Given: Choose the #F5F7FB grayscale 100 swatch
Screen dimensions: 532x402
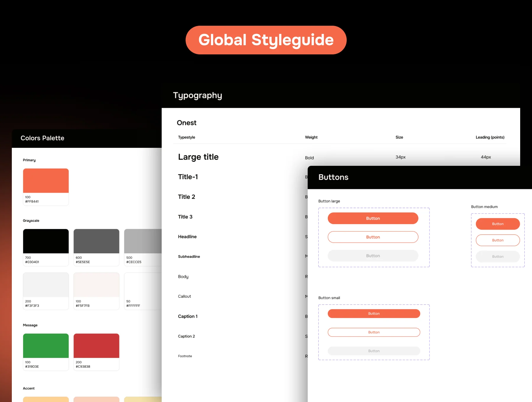Looking at the screenshot, I should click(x=96, y=291).
